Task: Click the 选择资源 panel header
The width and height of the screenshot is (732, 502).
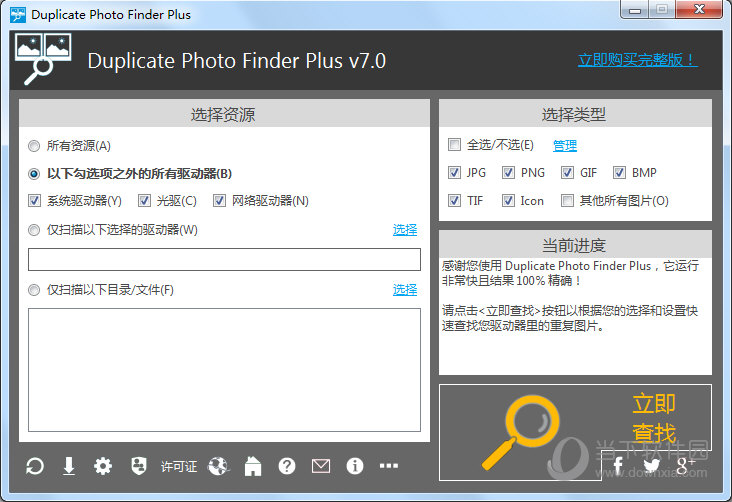Action: [224, 114]
